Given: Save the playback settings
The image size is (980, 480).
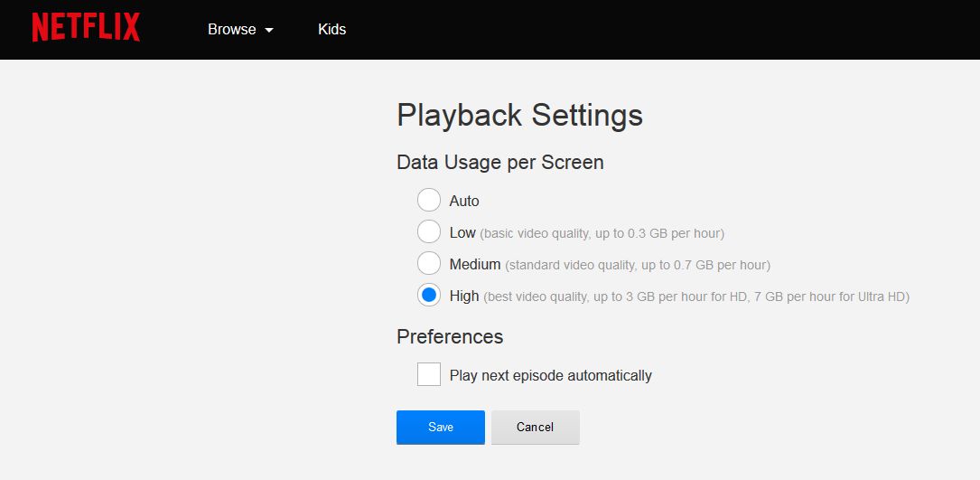Looking at the screenshot, I should pos(441,427).
